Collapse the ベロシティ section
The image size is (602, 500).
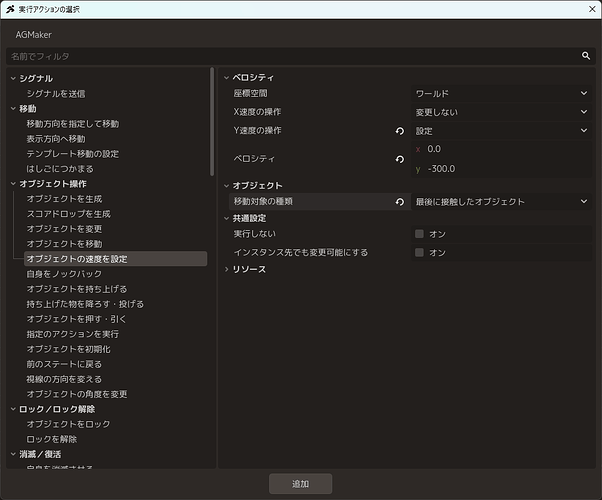[227, 78]
